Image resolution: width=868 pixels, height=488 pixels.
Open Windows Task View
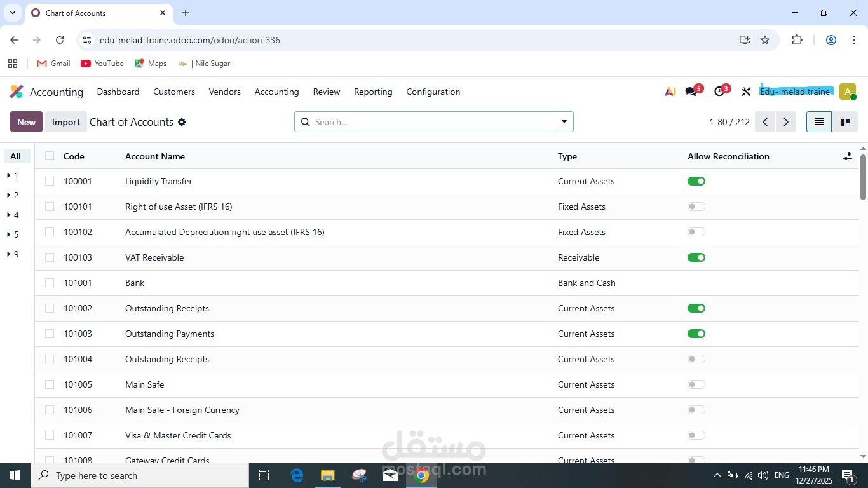264,475
